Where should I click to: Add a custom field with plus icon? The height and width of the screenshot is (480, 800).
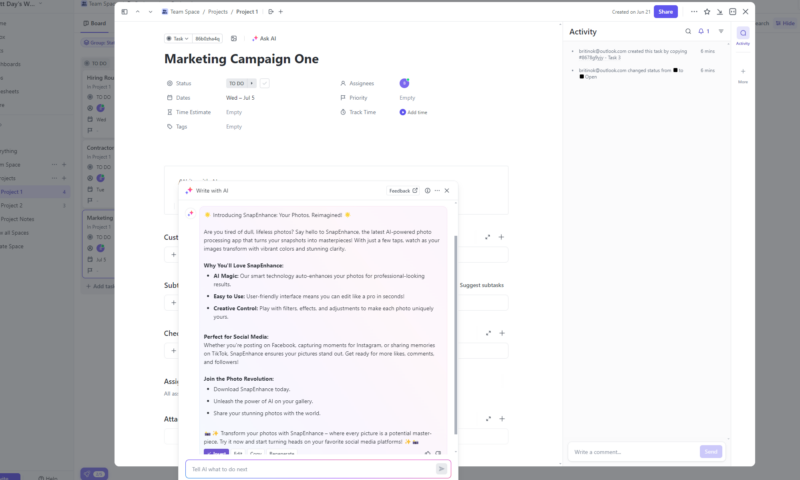pyautogui.click(x=502, y=237)
